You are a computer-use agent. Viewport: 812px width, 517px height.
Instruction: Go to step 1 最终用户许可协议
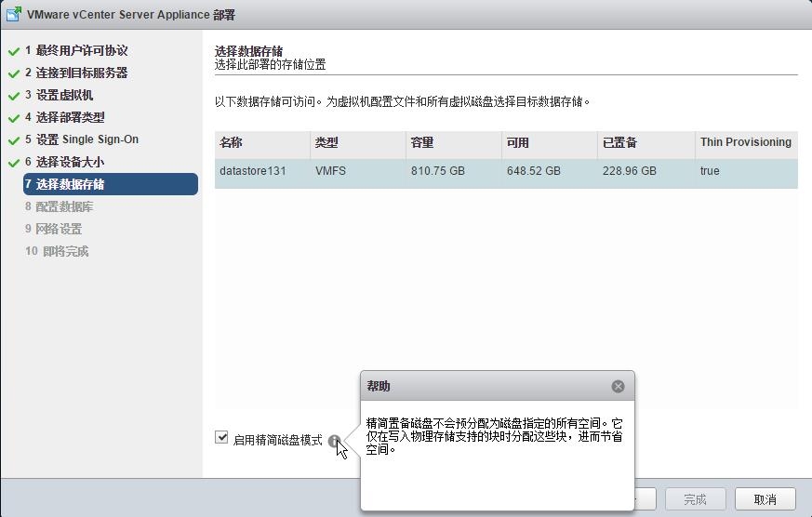coord(76,51)
